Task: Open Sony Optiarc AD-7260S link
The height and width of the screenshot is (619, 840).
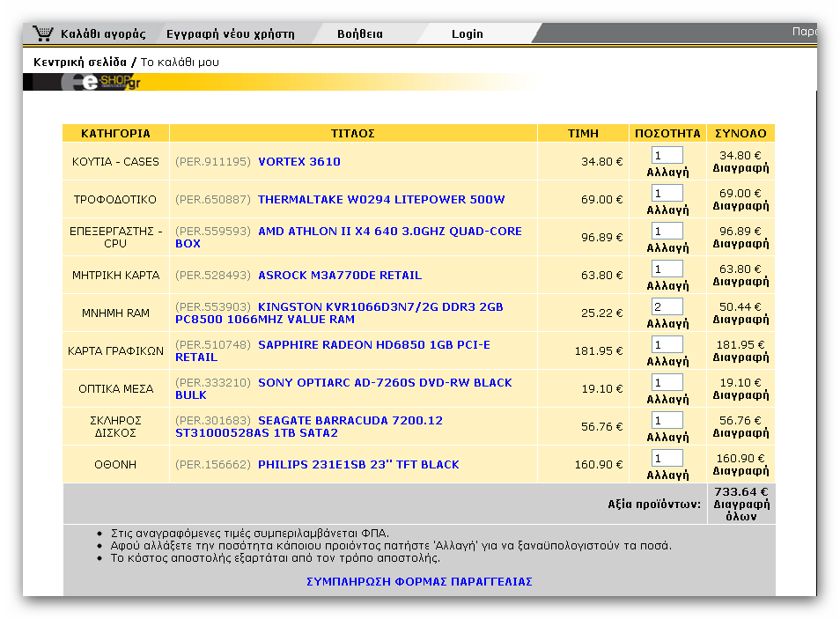Action: click(343, 388)
